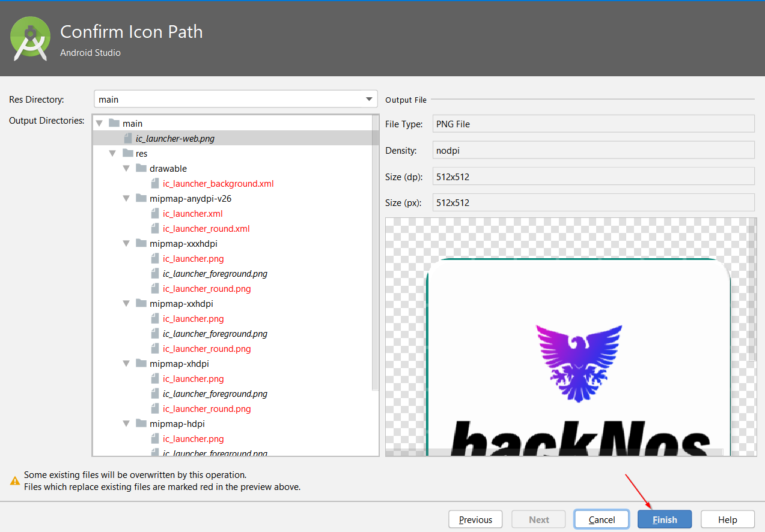The image size is (765, 532).
Task: Collapse the res folder node
Action: 113,154
